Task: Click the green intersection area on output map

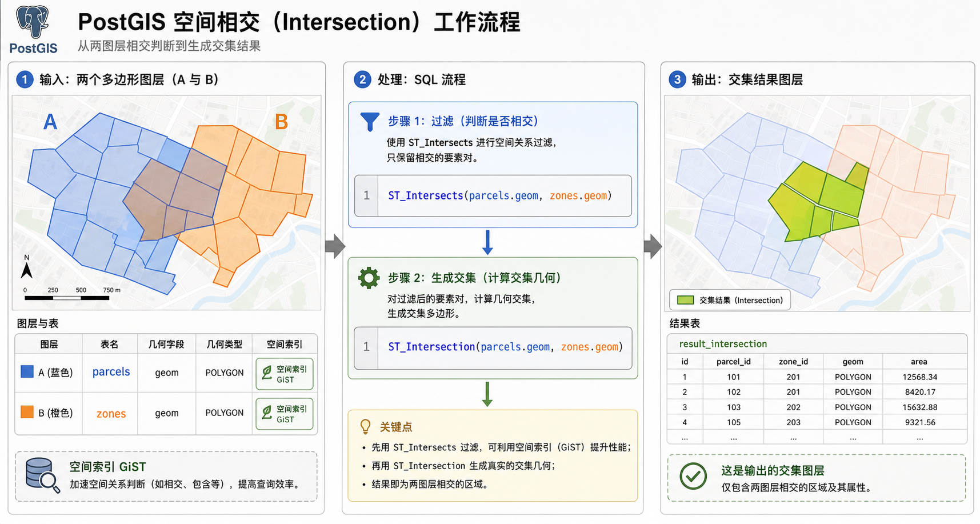Action: coord(817,203)
